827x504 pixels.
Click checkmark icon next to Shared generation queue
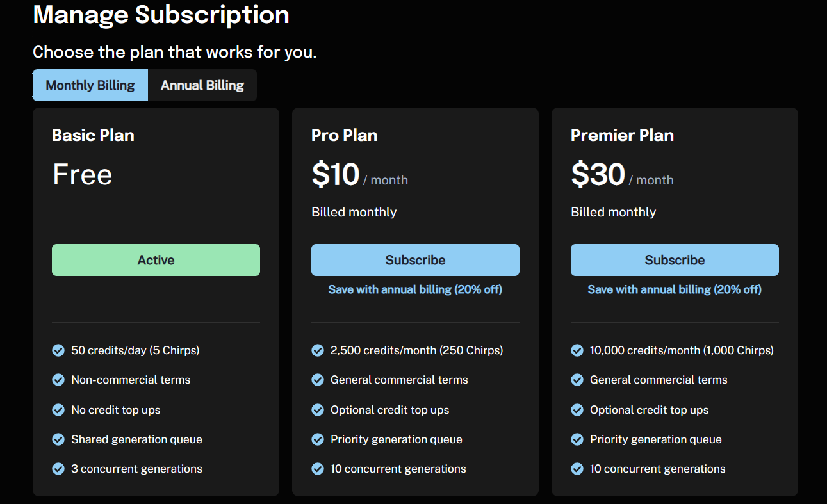tap(58, 439)
